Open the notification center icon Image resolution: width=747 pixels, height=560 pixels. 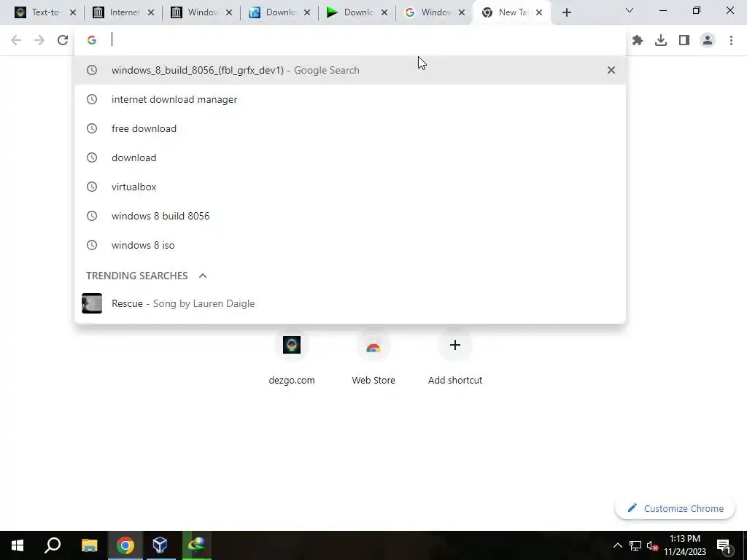[x=724, y=546]
